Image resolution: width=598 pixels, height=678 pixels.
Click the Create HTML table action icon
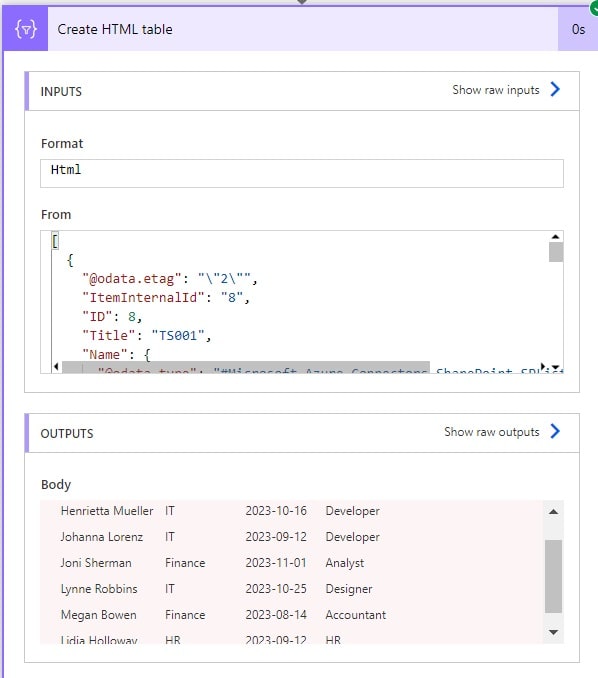(26, 29)
